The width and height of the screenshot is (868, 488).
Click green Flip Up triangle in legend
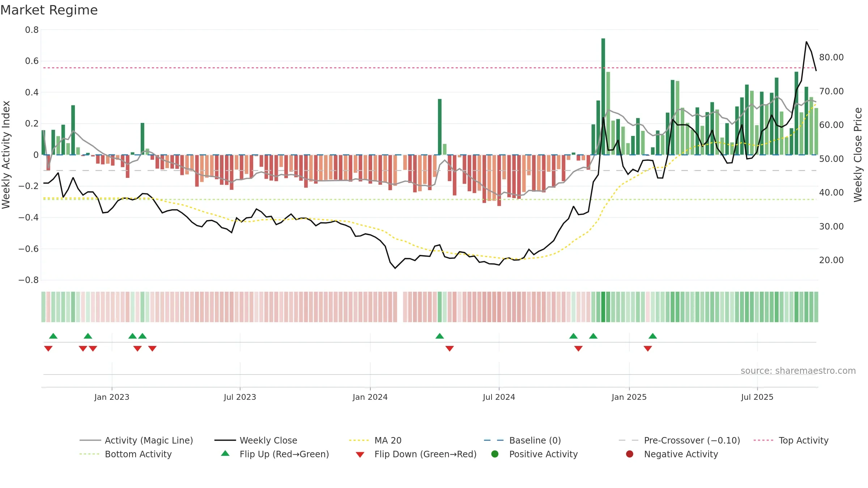[225, 453]
